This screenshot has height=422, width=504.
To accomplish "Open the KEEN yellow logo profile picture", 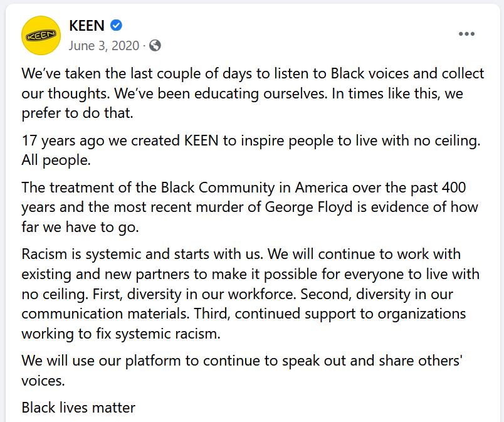I will coord(41,36).
